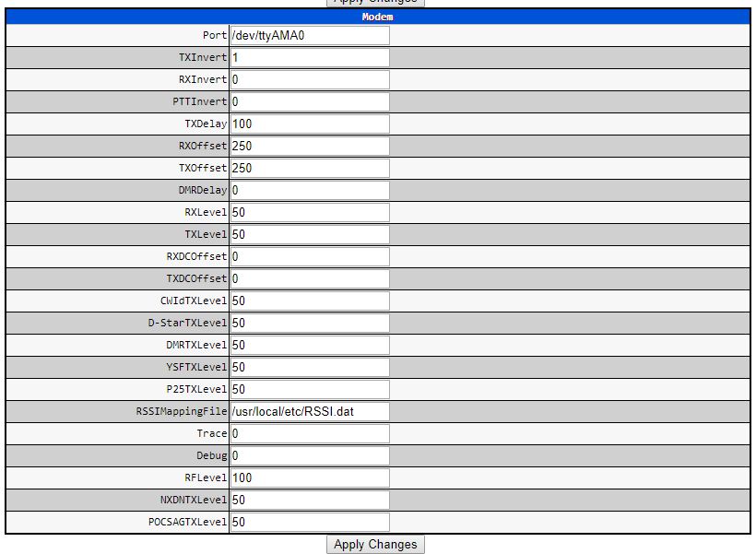Edit the YSFTXLevel value field
Screen dimensions: 756x554
click(x=310, y=368)
